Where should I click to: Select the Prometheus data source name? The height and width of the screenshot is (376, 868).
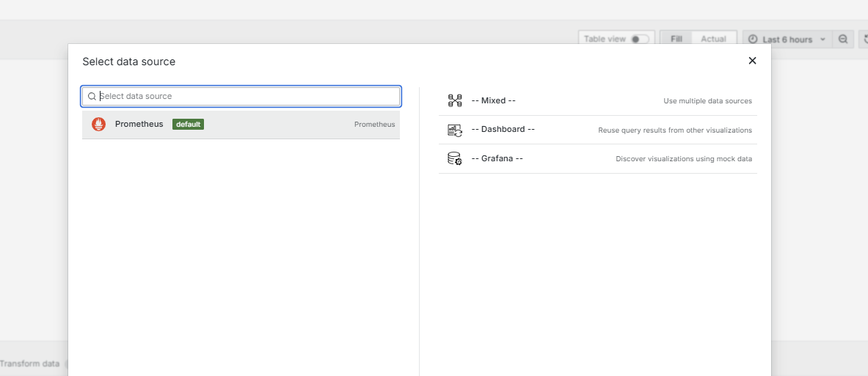tap(139, 125)
